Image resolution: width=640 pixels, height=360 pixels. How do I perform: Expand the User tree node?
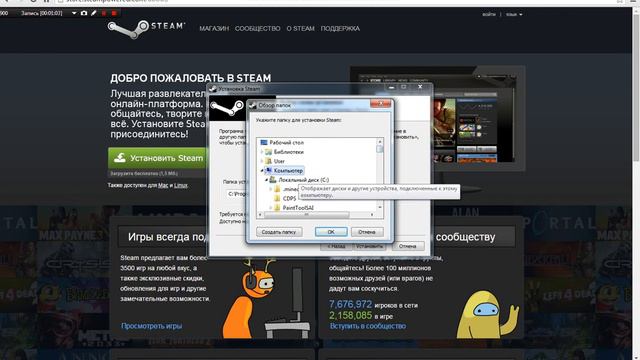pyautogui.click(x=262, y=161)
